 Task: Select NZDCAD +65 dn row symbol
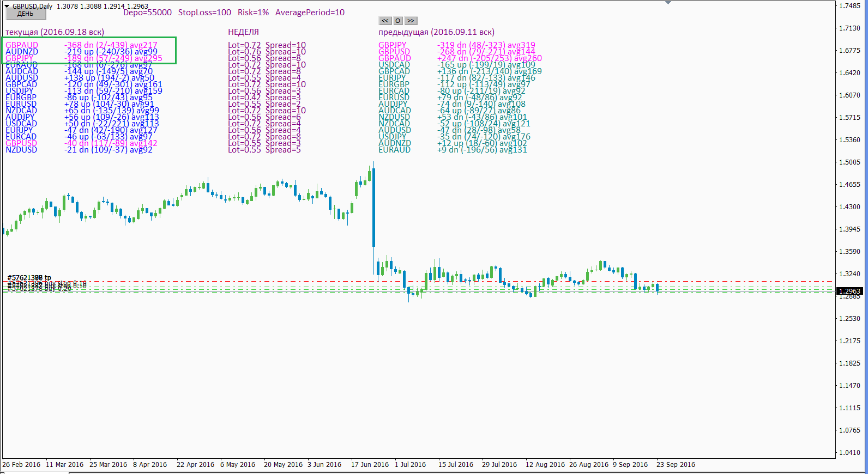(x=21, y=111)
